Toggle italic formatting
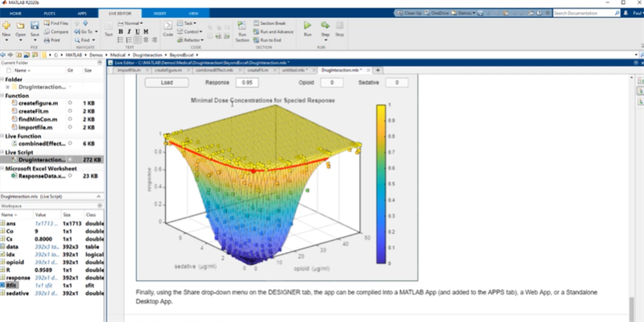The height and width of the screenshot is (322, 644). 129,31
